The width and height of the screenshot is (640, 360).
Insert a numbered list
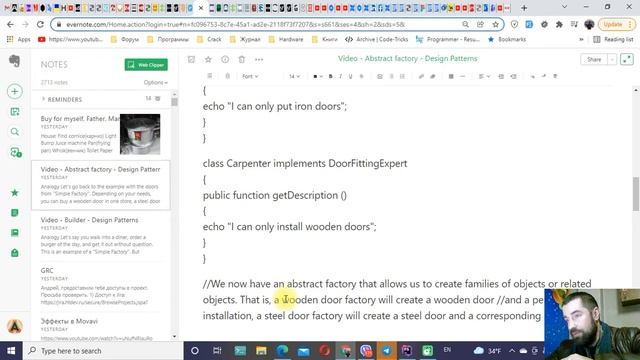(402, 76)
